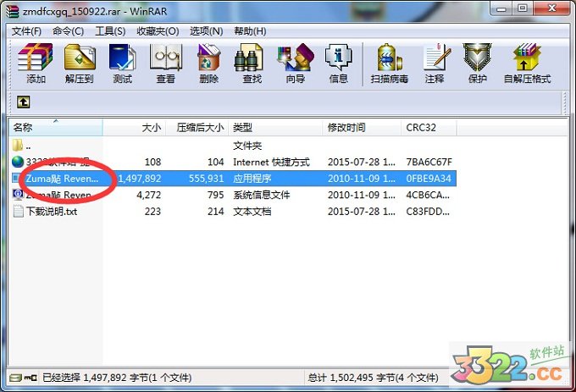Go up one level with arrow button
Screen dimensions: 576x392
point(24,102)
